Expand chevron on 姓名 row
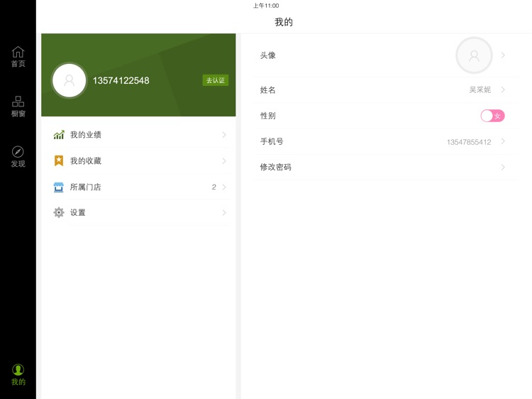This screenshot has height=399, width=532. click(503, 89)
